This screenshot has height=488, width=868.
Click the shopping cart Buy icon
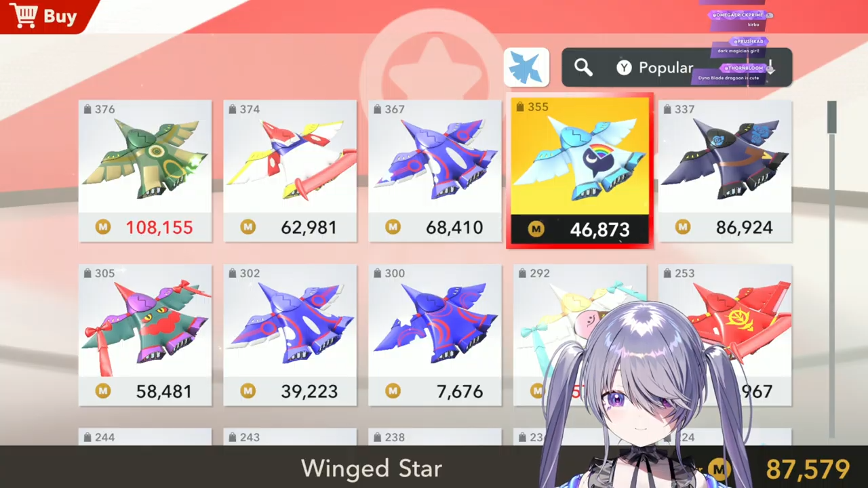click(x=24, y=15)
